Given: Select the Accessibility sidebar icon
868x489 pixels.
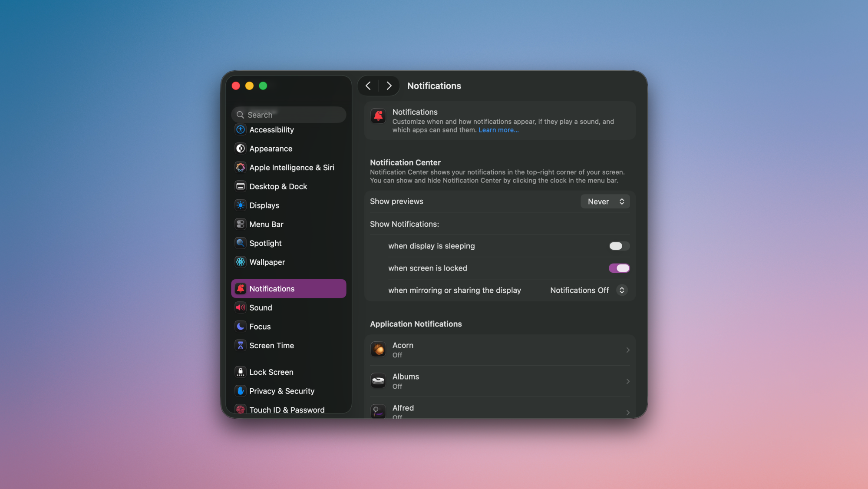Looking at the screenshot, I should [241, 129].
